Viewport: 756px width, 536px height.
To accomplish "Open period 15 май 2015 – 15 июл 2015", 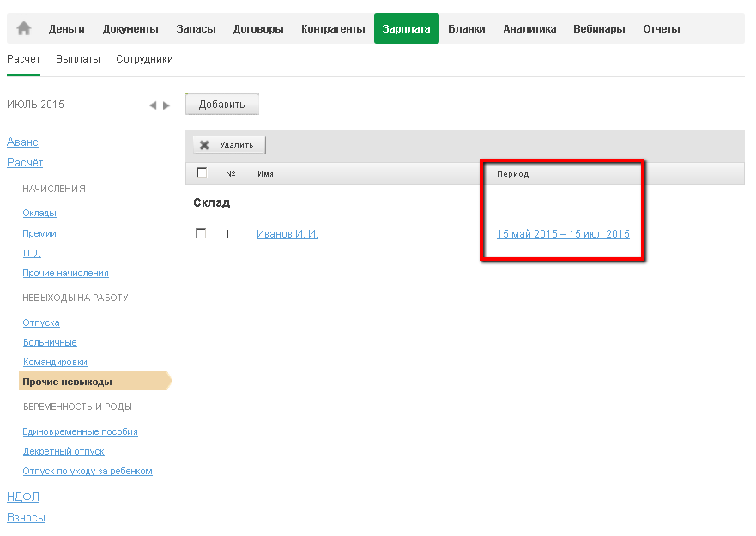I will (x=563, y=234).
